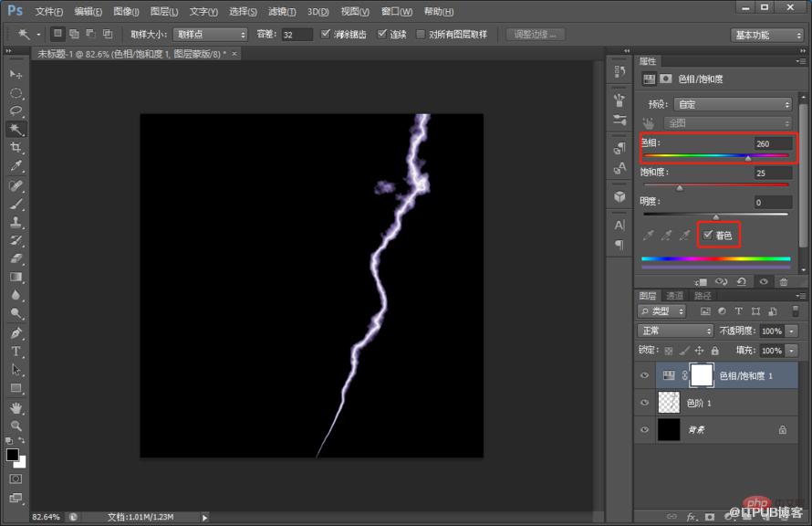This screenshot has width=812, height=526.
Task: Hide the 色相/饱和度 1 layer
Action: click(645, 375)
